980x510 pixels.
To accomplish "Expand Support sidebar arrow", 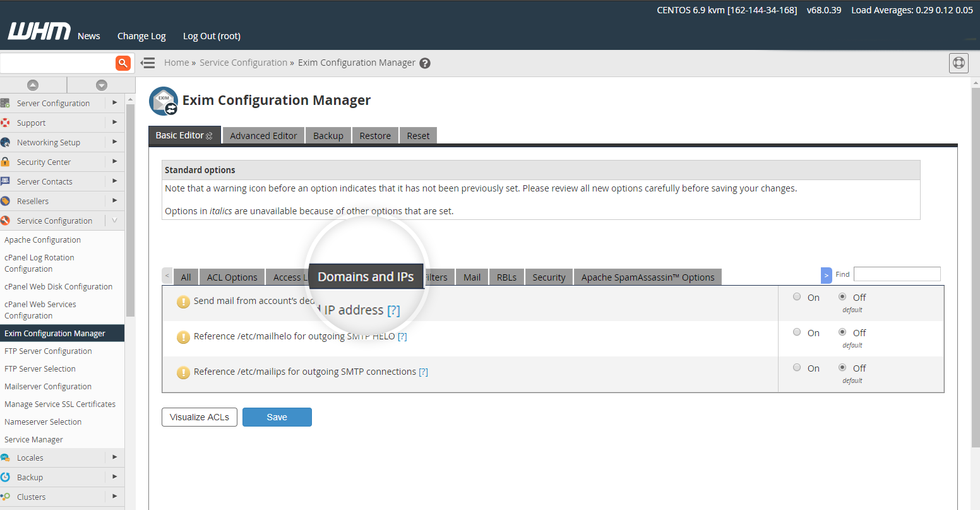I will point(114,122).
